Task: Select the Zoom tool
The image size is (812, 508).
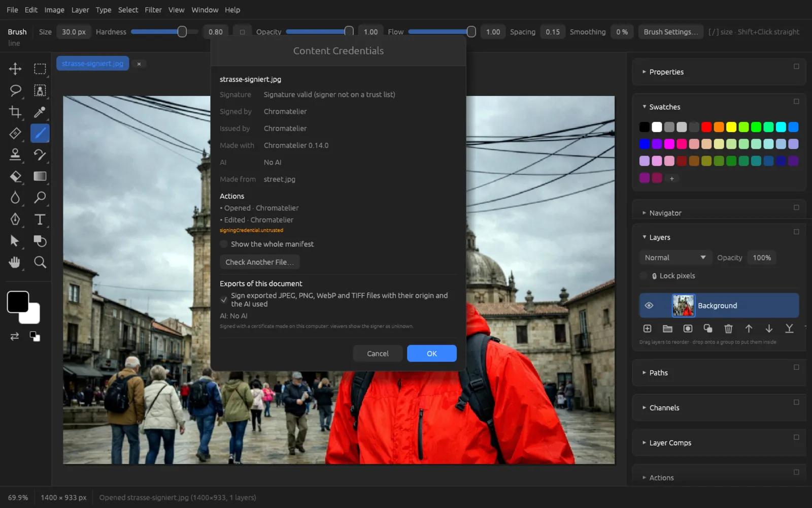Action: coord(40,262)
